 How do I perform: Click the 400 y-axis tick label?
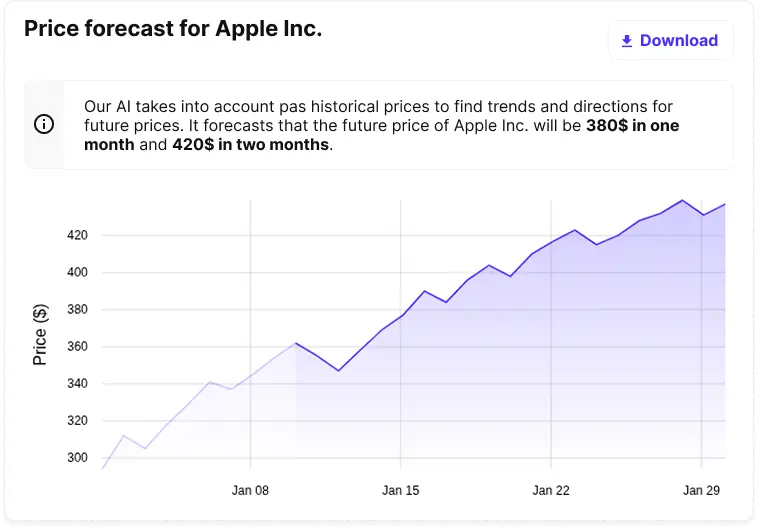click(x=78, y=273)
